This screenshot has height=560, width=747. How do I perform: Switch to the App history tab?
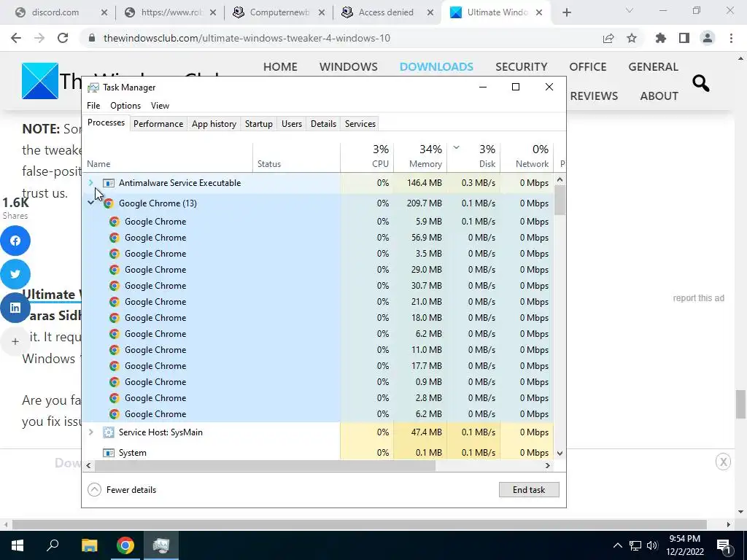pos(214,124)
